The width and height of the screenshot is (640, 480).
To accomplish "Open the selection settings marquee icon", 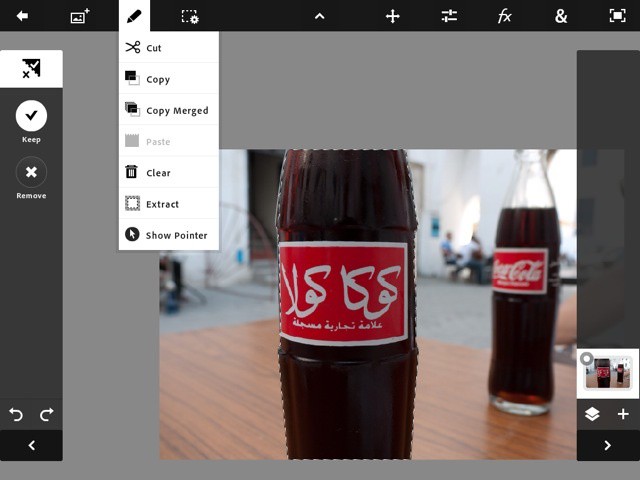I will click(x=189, y=16).
